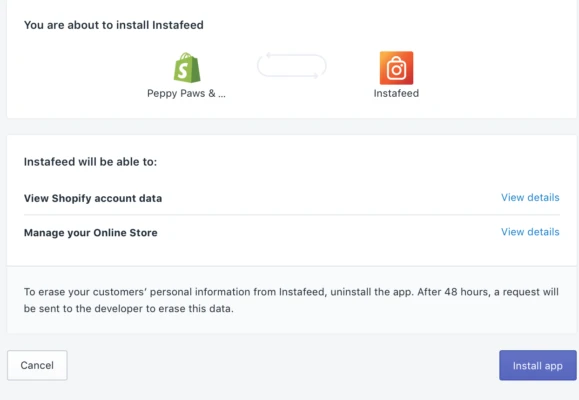Viewport: 579px width, 400px height.
Task: Click the divider line between the two permissions
Action: click(x=292, y=215)
